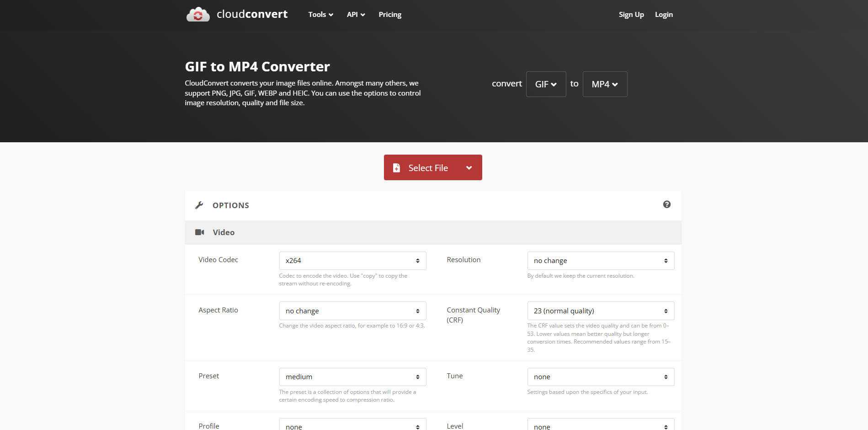Change the source format using GIF dropdown
The width and height of the screenshot is (868, 430).
546,84
